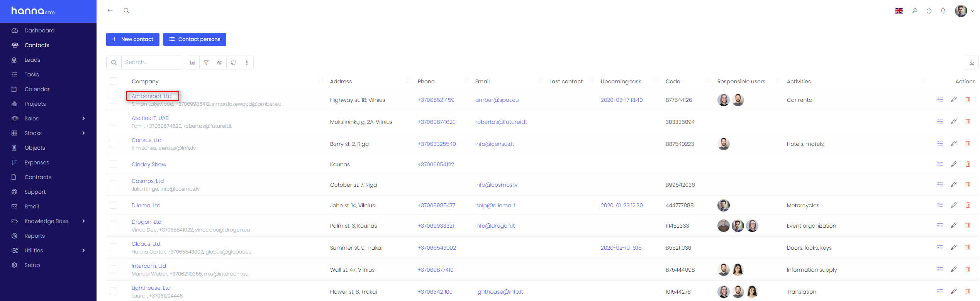Delete Amberspot, Ltd contact

click(x=968, y=100)
